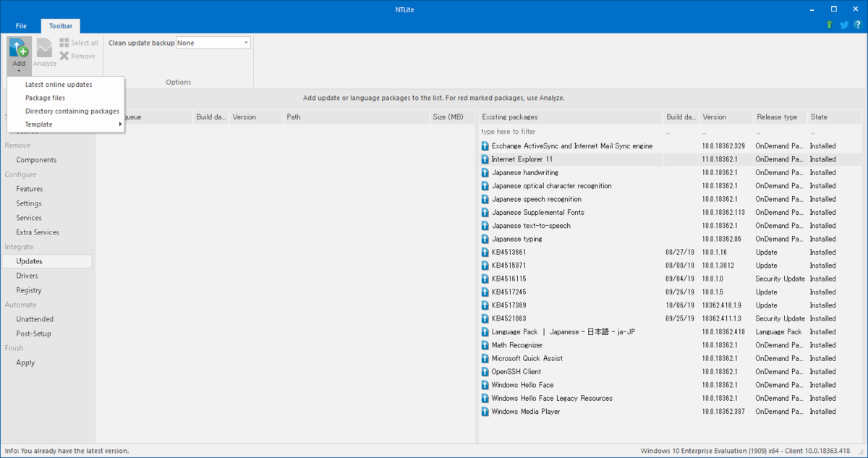
Task: Click the Language Pack Japanese package icon
Action: (x=485, y=332)
